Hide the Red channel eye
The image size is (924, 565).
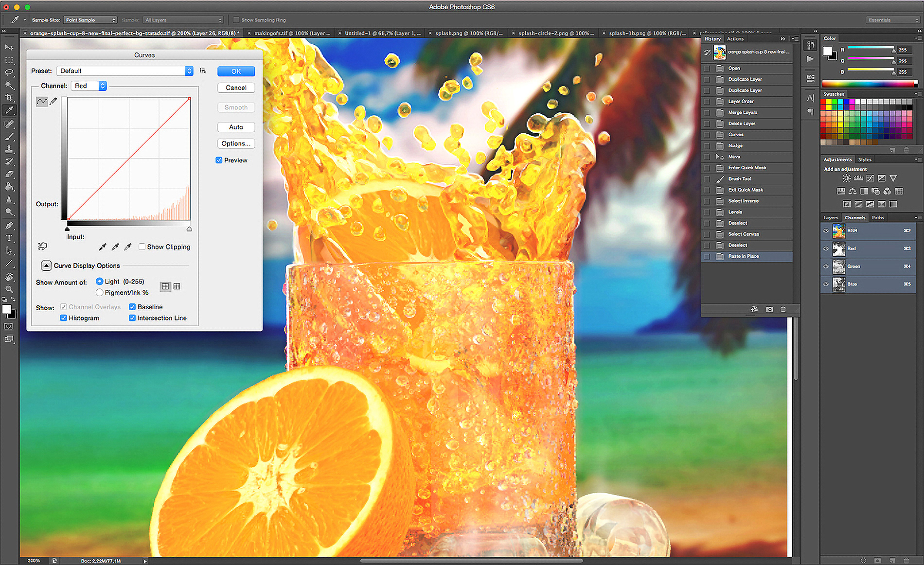click(x=826, y=248)
